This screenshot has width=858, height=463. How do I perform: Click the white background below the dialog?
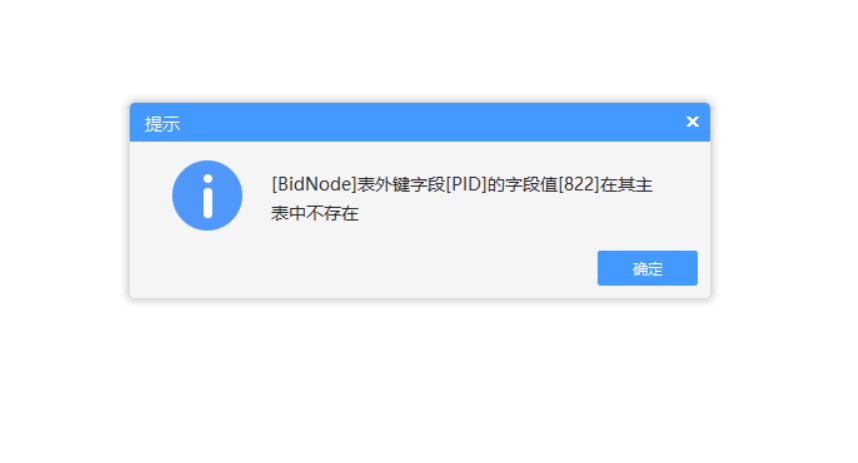tap(420, 383)
